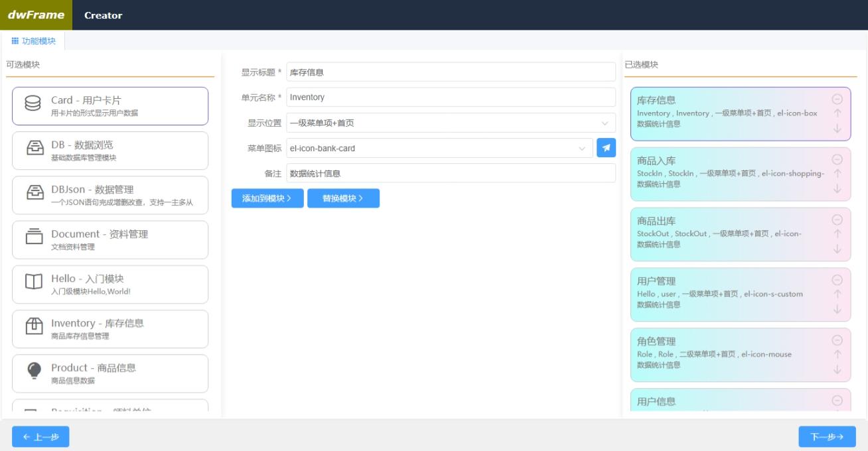Switch to the 功能模块 tab
The height and width of the screenshot is (451, 868).
click(32, 40)
